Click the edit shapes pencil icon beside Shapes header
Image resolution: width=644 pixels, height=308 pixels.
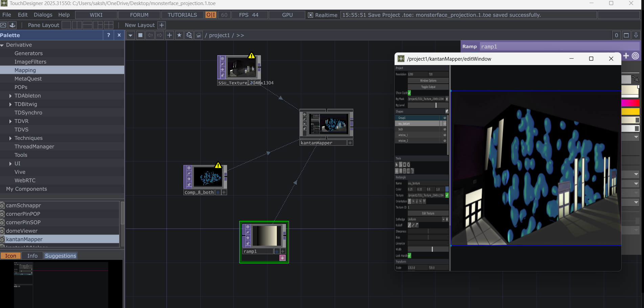(446, 111)
